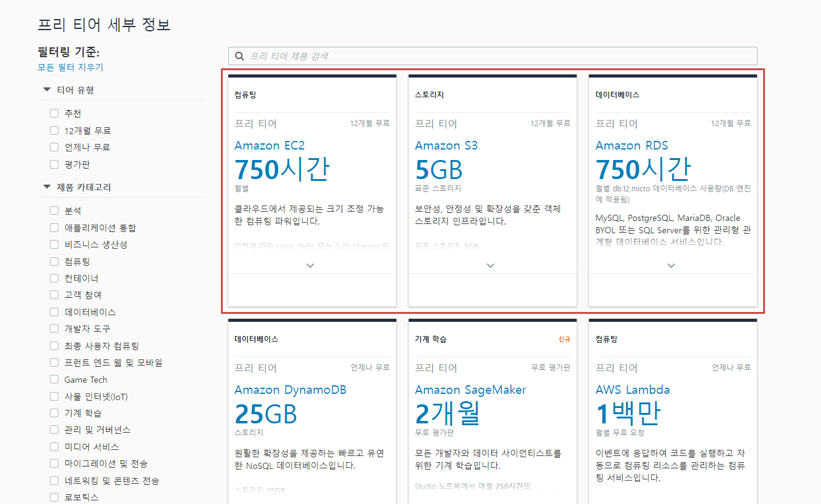Check the 마이그레이션 및 전송 category
The height and width of the screenshot is (504, 821).
pos(54,463)
